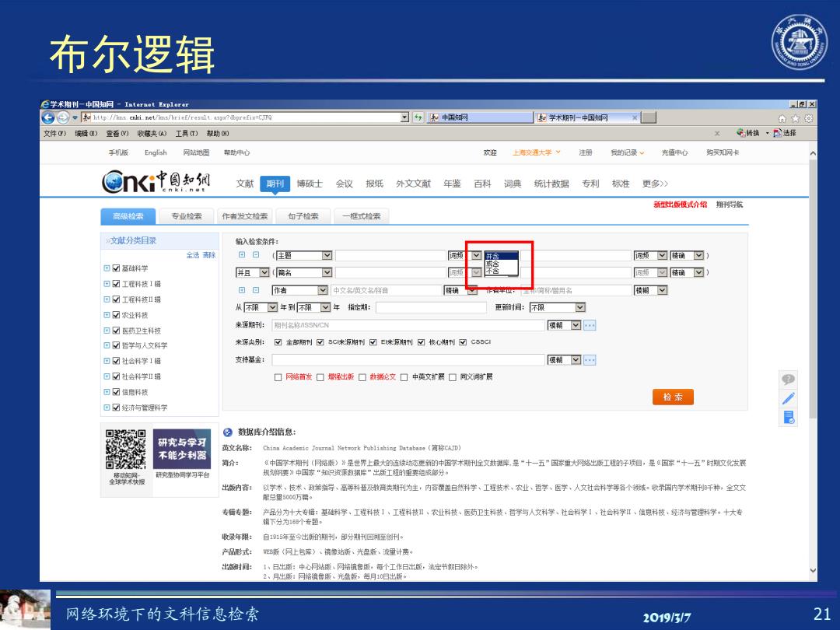Uncheck the 经济与管理科学 checkbox
The height and width of the screenshot is (630, 840).
click(116, 408)
